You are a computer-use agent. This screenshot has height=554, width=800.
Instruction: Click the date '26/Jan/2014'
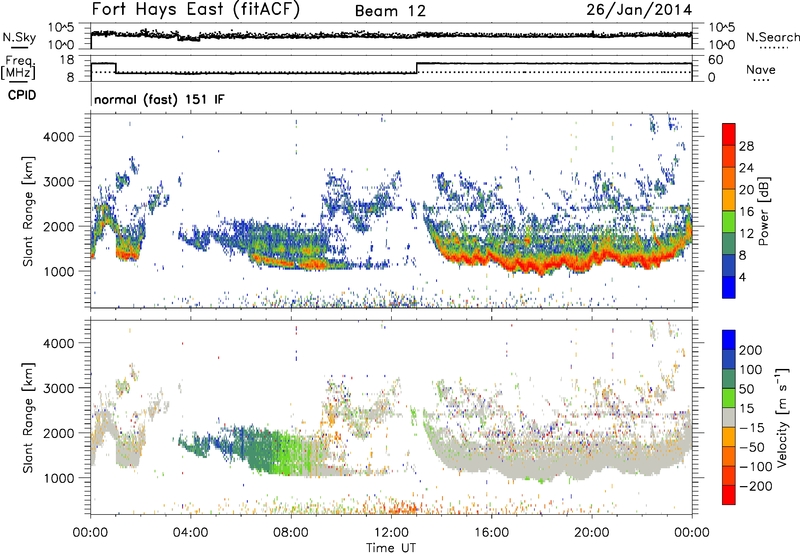(639, 10)
